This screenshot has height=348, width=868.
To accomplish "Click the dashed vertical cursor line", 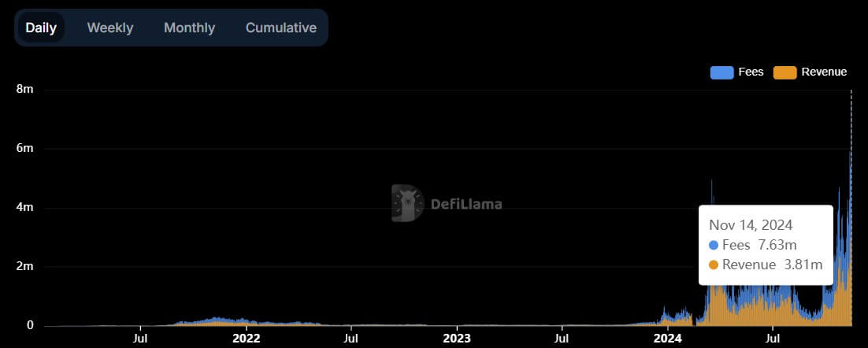I will (x=851, y=208).
